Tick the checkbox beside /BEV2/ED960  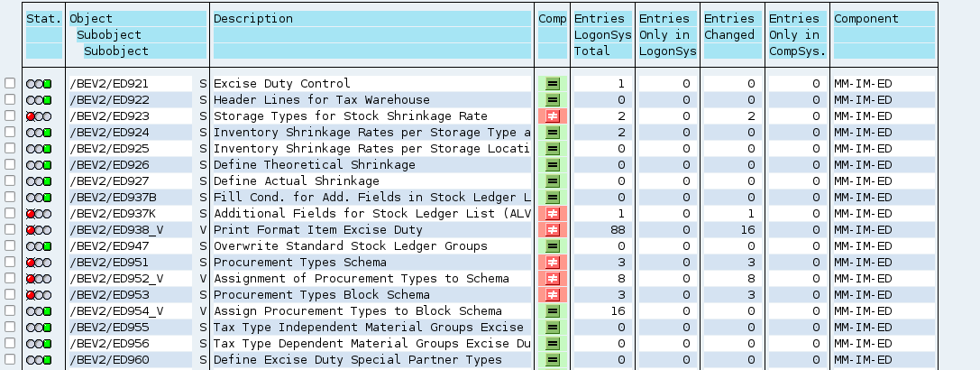coord(10,360)
